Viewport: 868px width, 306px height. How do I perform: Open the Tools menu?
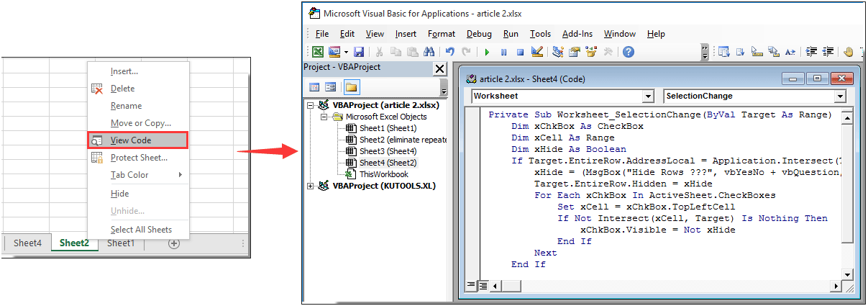[x=540, y=34]
